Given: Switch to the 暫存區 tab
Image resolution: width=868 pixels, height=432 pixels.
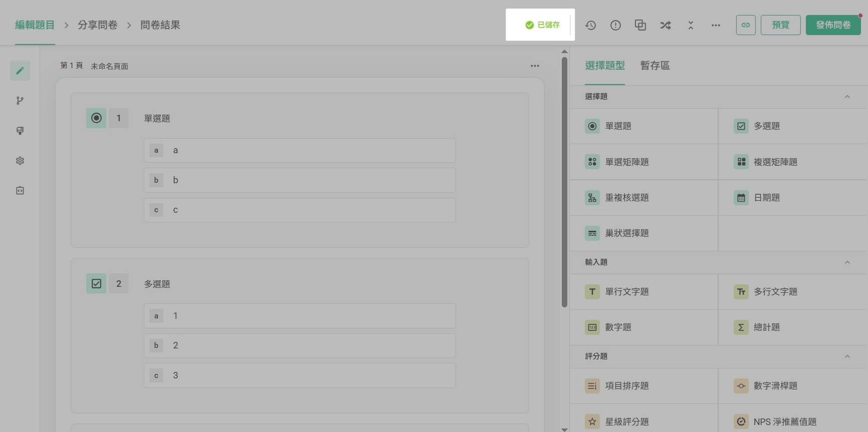Looking at the screenshot, I should click(x=655, y=66).
